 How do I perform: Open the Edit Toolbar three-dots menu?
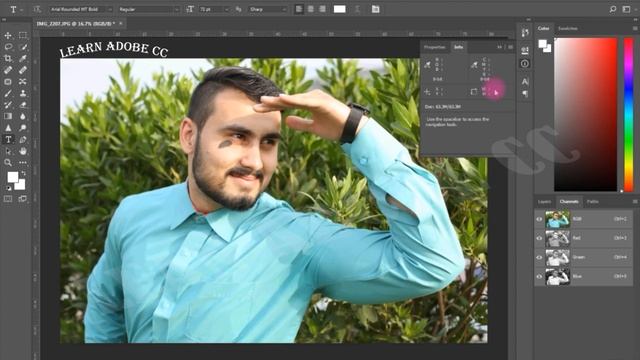pyautogui.click(x=23, y=162)
